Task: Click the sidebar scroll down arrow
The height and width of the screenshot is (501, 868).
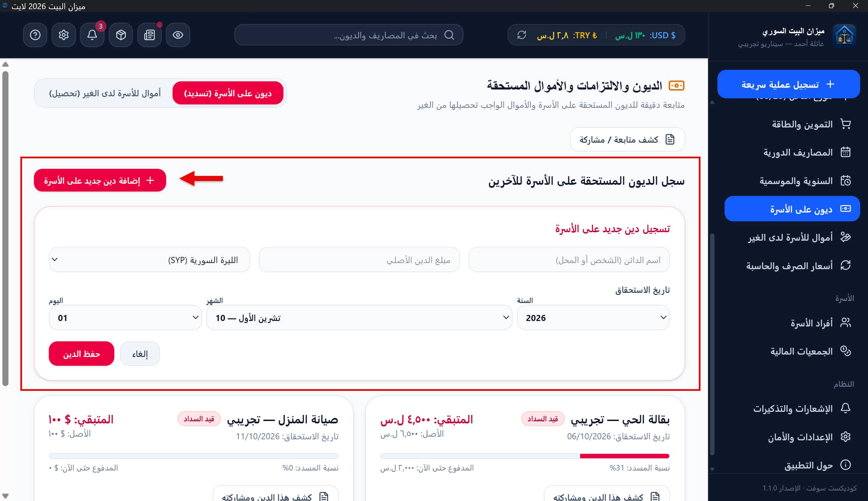Action: click(x=712, y=469)
